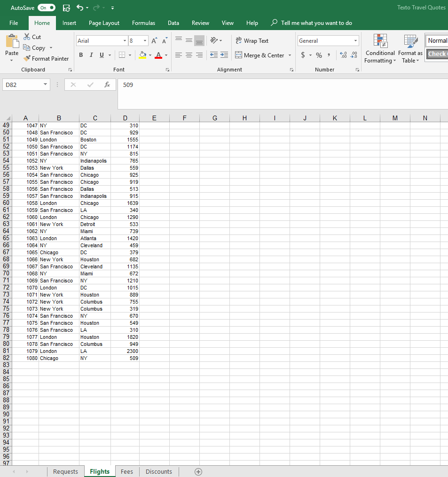Click Increase Decimal icon
448x477 pixels.
(343, 55)
